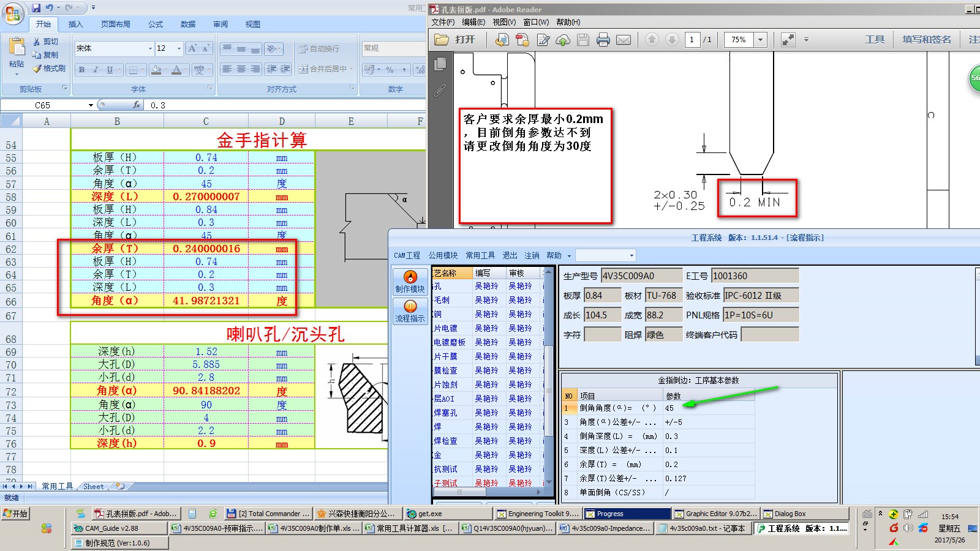980x551 pixels.
Task: Click the Windows 开始 start button
Action: pos(15,514)
